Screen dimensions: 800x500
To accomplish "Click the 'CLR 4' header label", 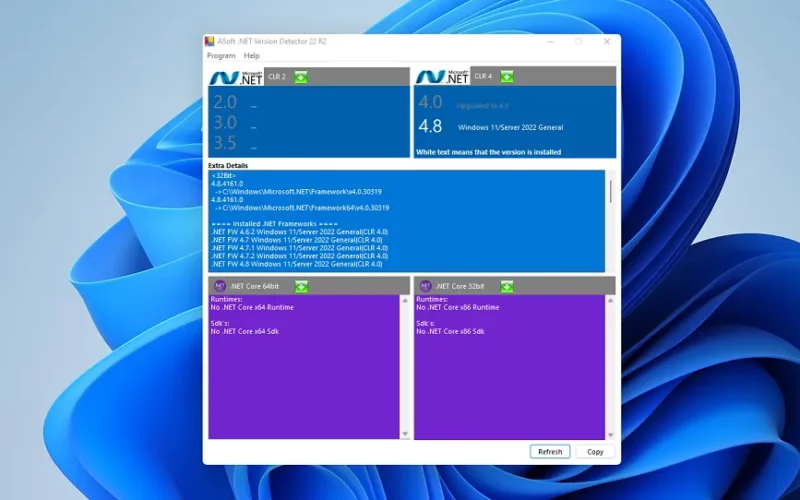I will click(x=483, y=77).
